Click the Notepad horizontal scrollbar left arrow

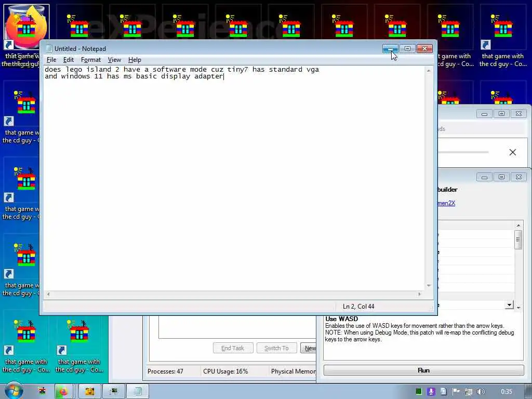pyautogui.click(x=48, y=294)
